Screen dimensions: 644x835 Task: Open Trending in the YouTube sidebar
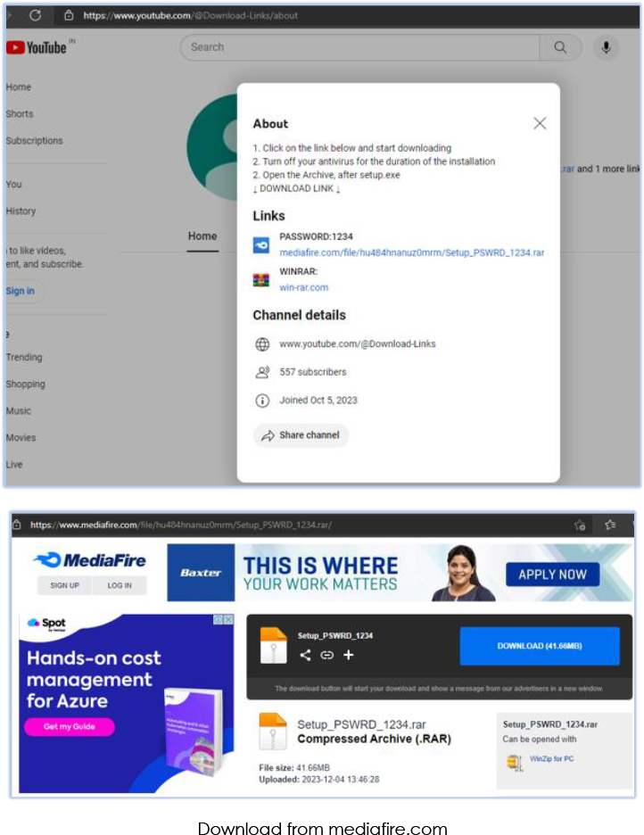pos(24,357)
